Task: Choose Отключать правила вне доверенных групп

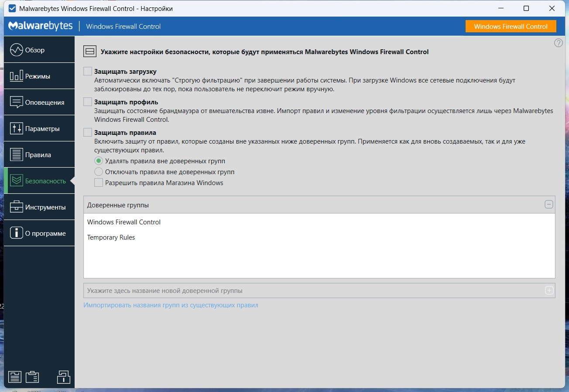Action: pyautogui.click(x=99, y=172)
